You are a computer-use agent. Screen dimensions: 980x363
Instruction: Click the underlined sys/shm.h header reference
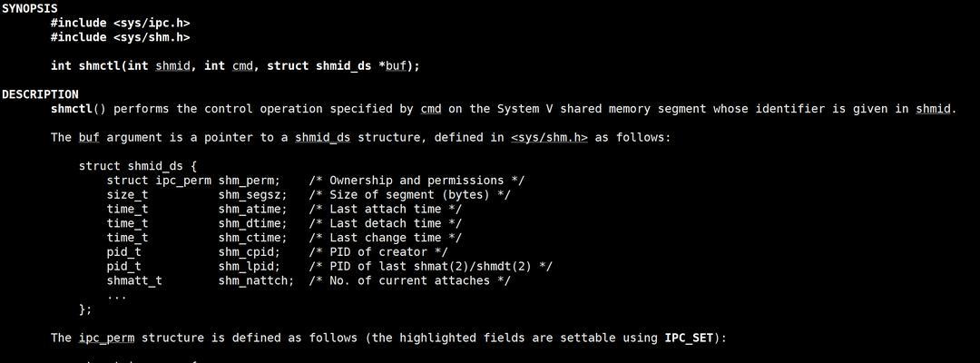pyautogui.click(x=549, y=137)
